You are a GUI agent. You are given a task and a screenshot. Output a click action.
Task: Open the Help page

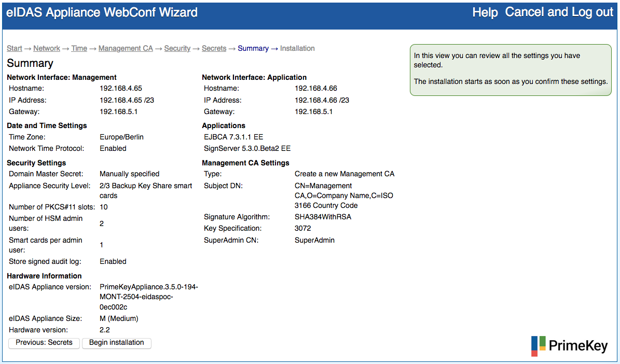pyautogui.click(x=485, y=12)
